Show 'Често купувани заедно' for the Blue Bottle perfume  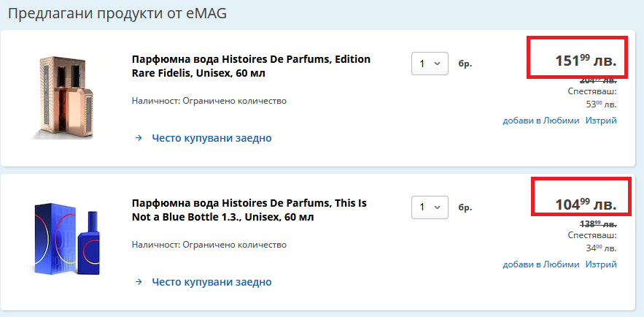click(x=212, y=282)
